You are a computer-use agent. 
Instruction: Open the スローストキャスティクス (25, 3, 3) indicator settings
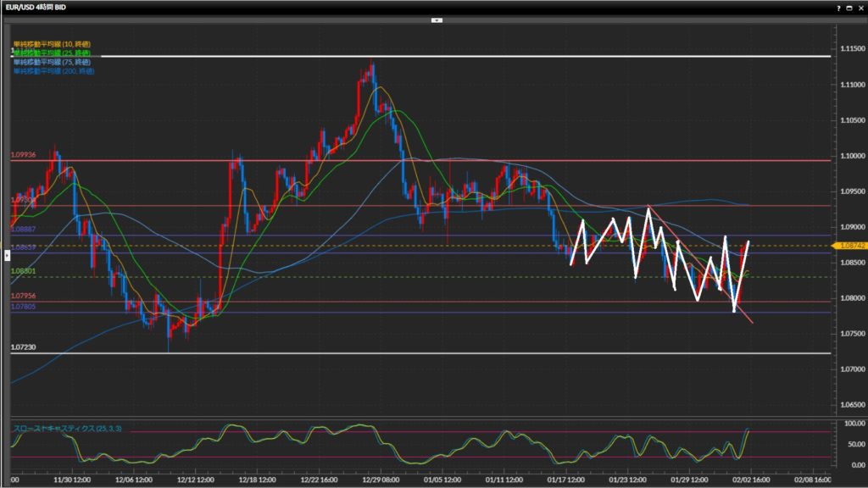[68, 429]
